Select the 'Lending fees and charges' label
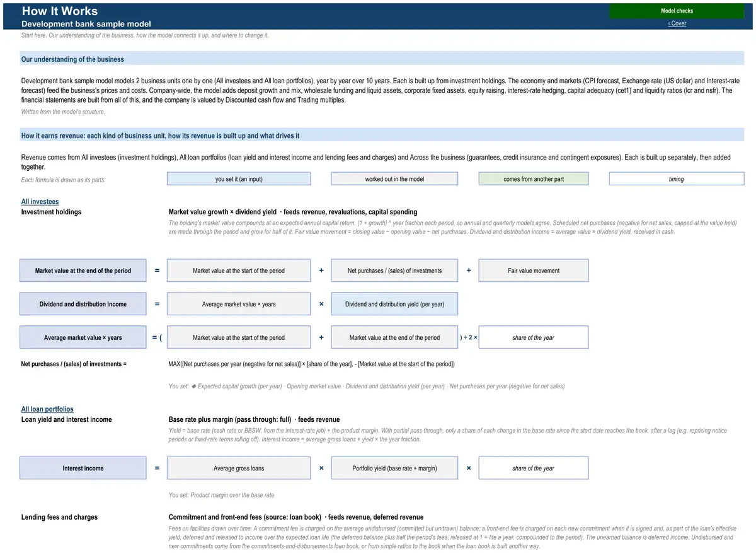Image resolution: width=756 pixels, height=553 pixels. (59, 517)
